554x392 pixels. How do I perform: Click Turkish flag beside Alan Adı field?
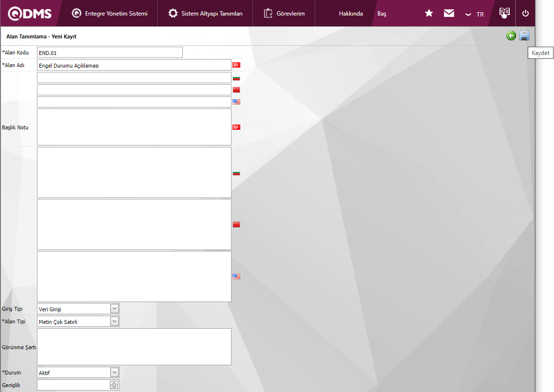(x=236, y=65)
